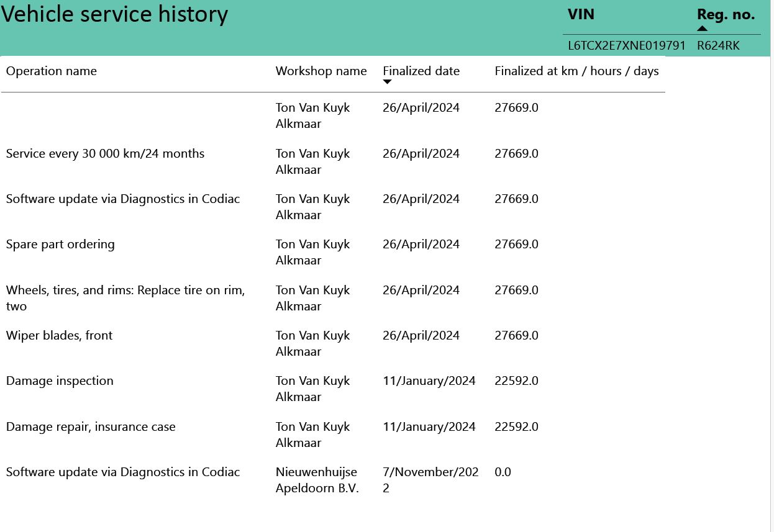Click the date in the Wheels, tires, and rims row

pyautogui.click(x=421, y=290)
